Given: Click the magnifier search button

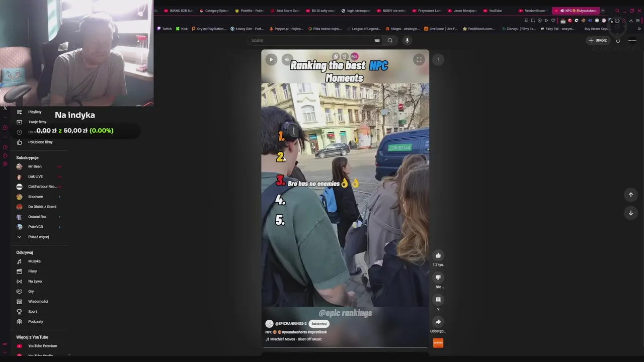Looking at the screenshot, I should click(x=390, y=40).
